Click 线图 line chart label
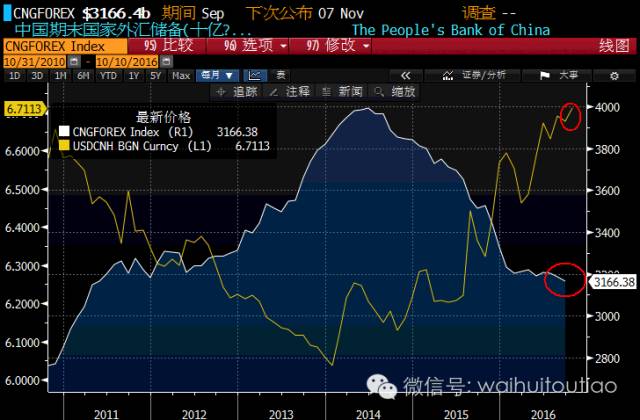 pyautogui.click(x=614, y=46)
